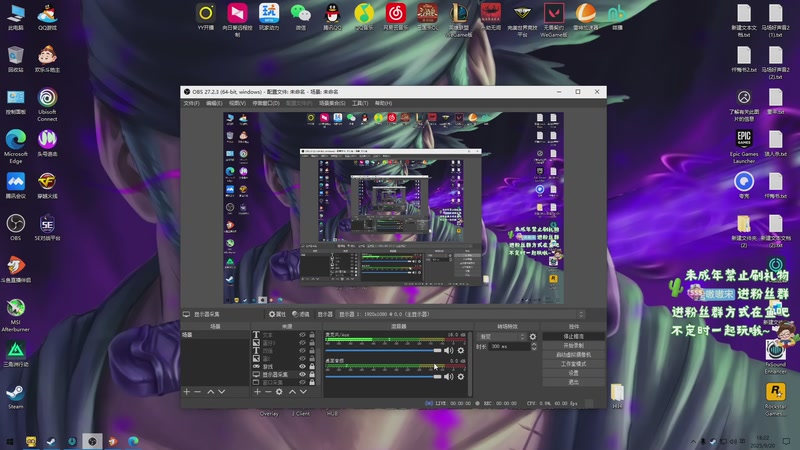The image size is (800, 450).
Task: Open the 编辑(E) menu
Action: pos(214,103)
